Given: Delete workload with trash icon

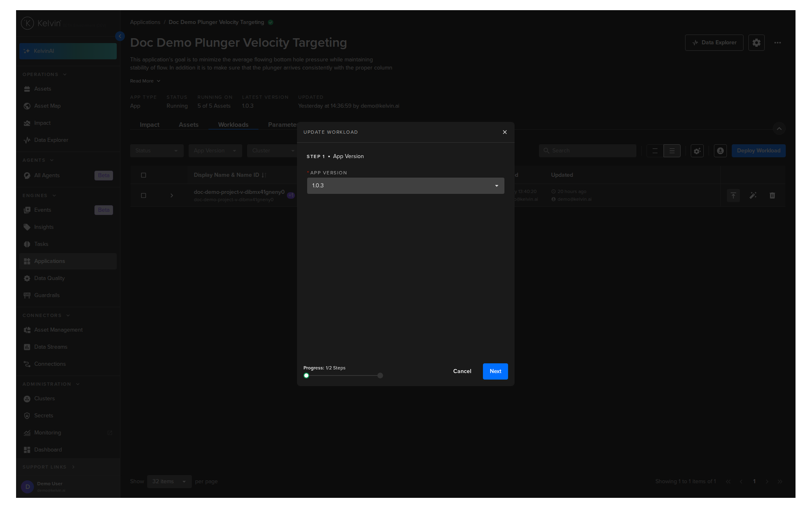Looking at the screenshot, I should tap(772, 196).
